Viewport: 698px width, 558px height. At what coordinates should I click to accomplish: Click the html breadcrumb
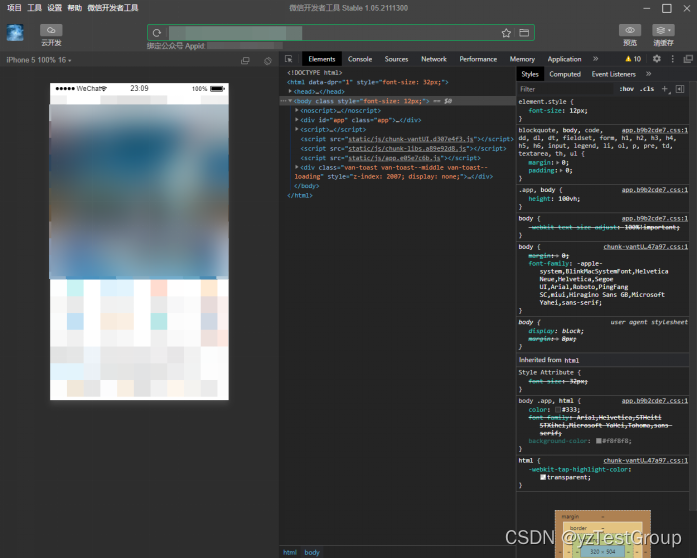(x=290, y=552)
